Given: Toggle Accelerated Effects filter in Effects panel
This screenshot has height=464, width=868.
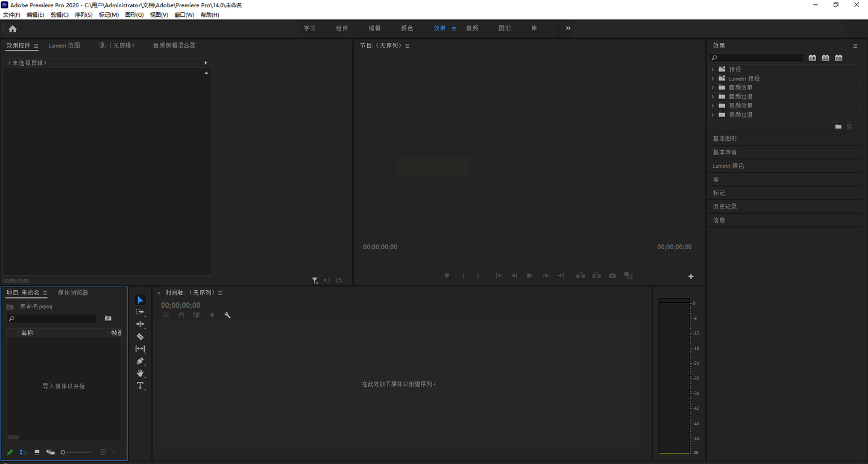Looking at the screenshot, I should (x=812, y=58).
